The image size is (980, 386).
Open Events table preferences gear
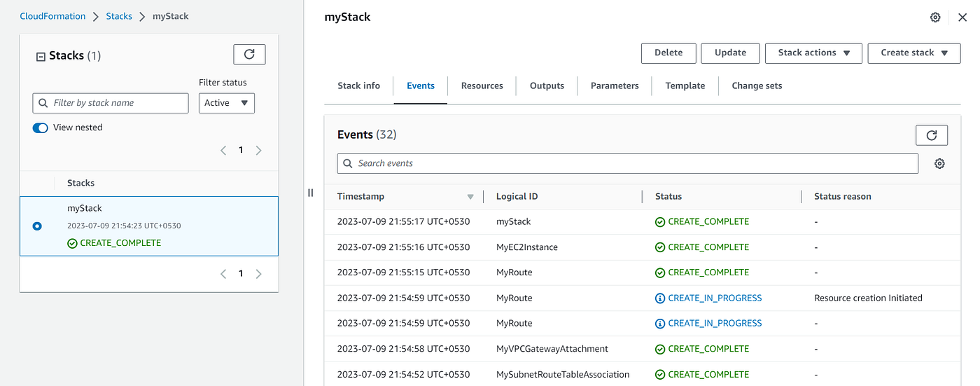[939, 163]
